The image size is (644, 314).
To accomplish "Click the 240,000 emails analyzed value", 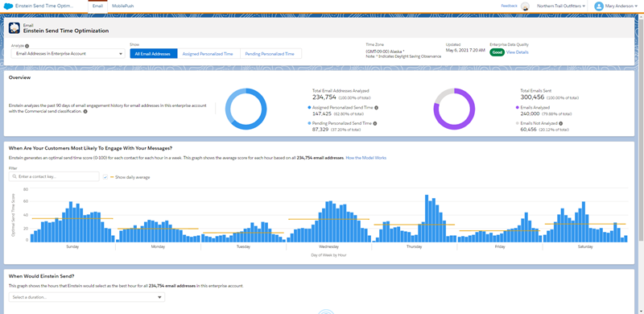I will tap(530, 114).
